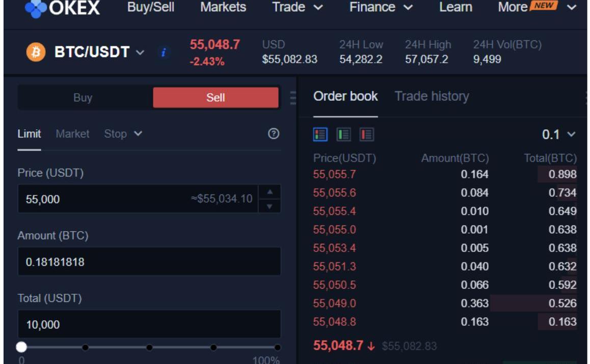Select the 55,055.4 ask price row
The width and height of the screenshot is (590, 364).
[445, 211]
